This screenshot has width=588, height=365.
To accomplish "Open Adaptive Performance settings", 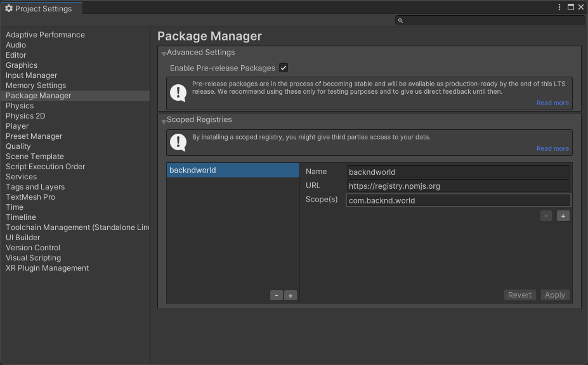I will tap(75, 35).
